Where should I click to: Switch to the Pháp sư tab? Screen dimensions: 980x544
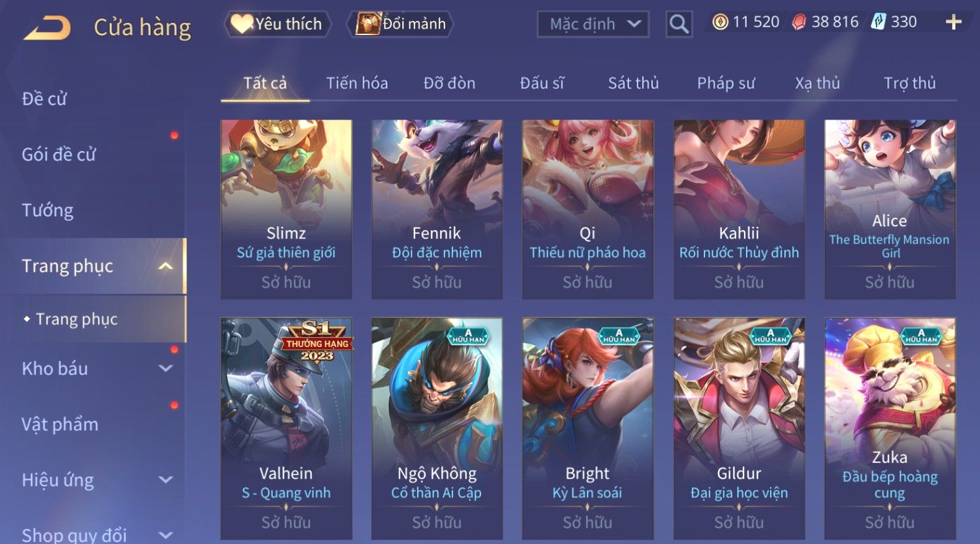(726, 83)
